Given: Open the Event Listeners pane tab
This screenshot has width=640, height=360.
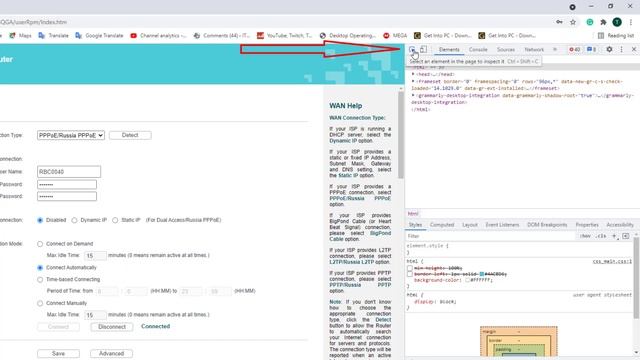Looking at the screenshot, I should tap(502, 225).
